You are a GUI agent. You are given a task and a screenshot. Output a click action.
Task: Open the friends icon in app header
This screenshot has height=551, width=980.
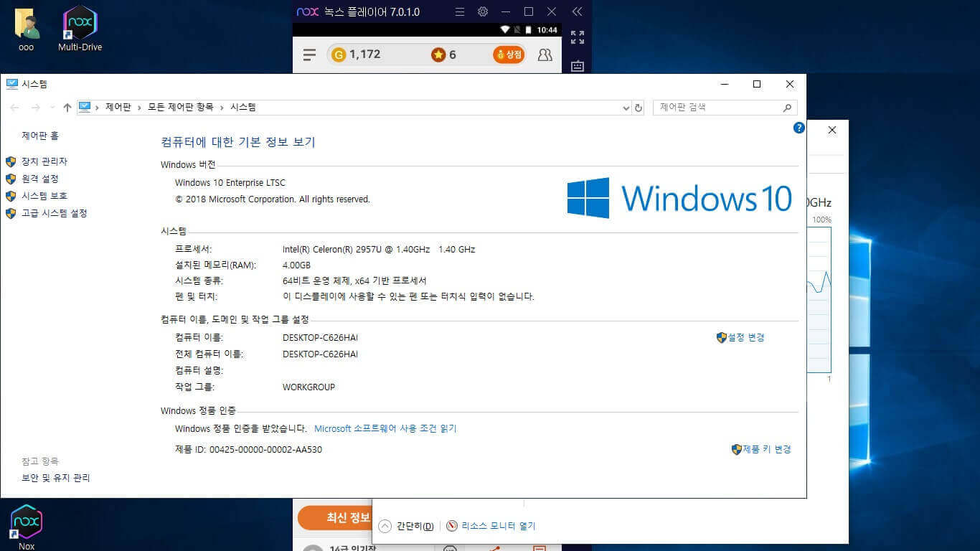click(545, 55)
